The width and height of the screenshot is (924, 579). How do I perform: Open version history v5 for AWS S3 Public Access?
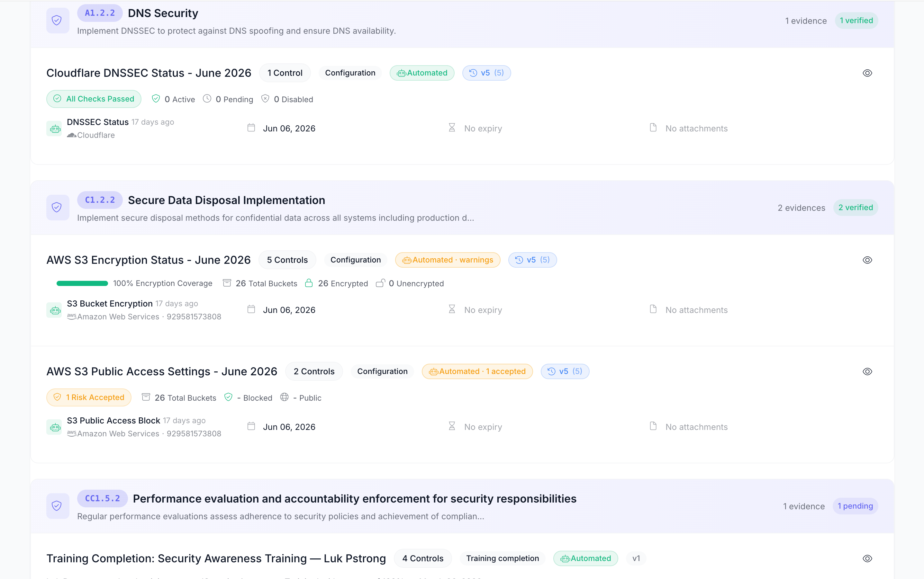pyautogui.click(x=565, y=371)
